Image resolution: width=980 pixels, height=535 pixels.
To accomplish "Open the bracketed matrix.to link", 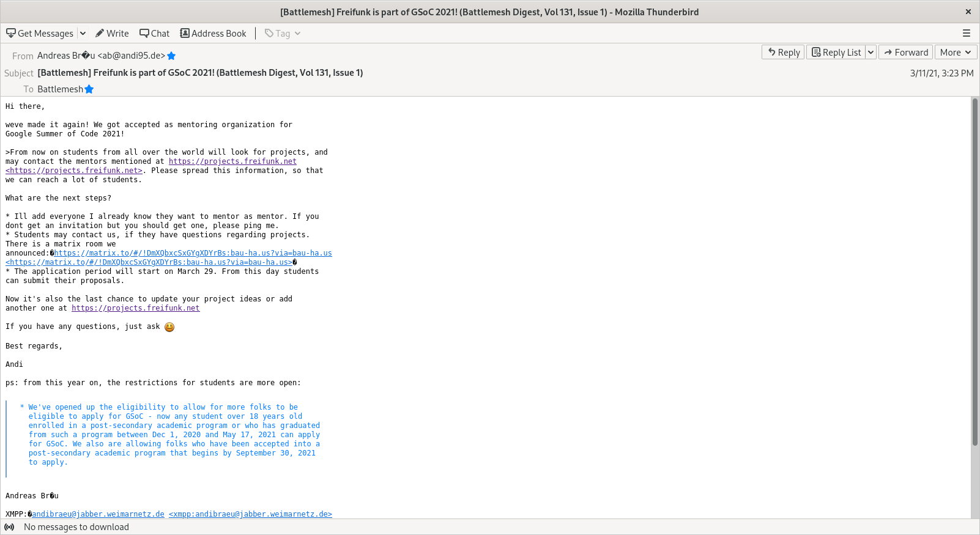I will click(x=149, y=262).
